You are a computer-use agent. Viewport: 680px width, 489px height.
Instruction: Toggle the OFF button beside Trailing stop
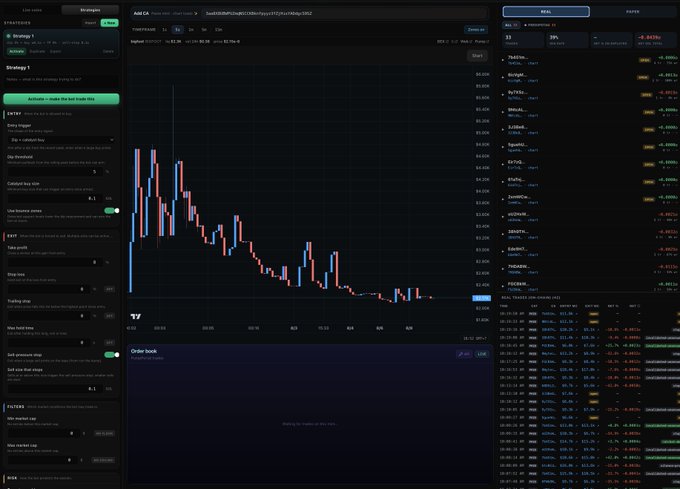pyautogui.click(x=109, y=316)
